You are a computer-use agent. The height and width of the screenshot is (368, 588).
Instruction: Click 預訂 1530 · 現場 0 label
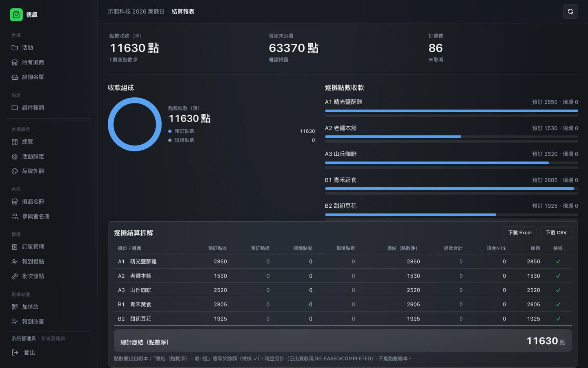pyautogui.click(x=555, y=128)
